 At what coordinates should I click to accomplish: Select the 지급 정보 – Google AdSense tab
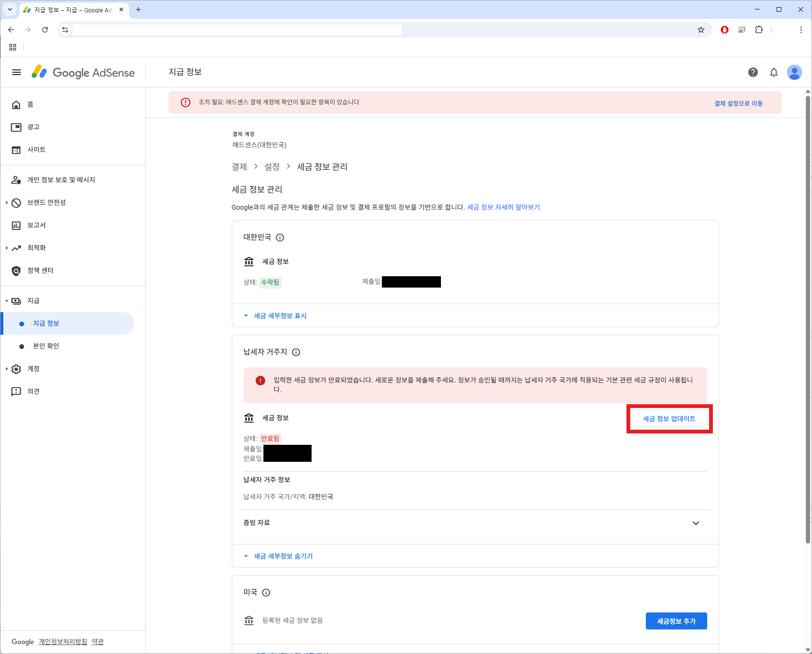coord(73,10)
